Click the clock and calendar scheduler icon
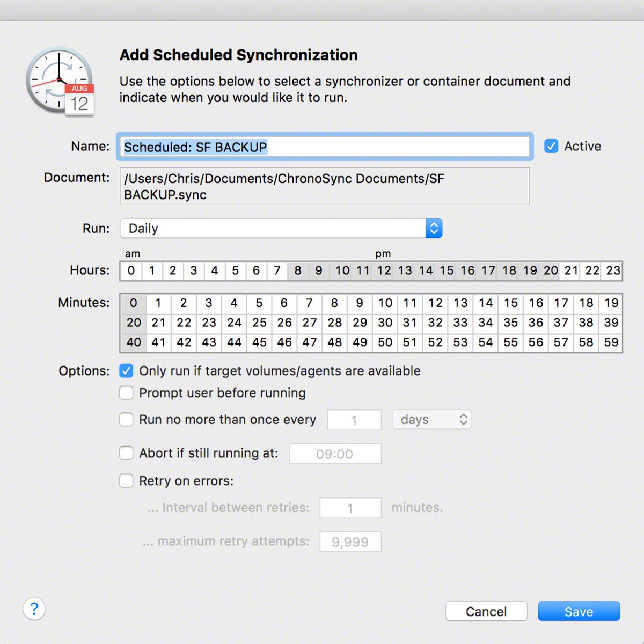Image resolution: width=644 pixels, height=644 pixels. 60,82
